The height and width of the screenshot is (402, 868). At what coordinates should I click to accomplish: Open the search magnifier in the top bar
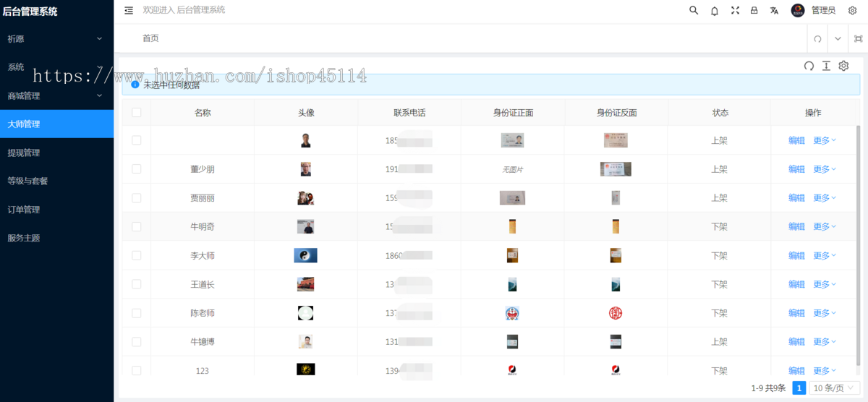[x=694, y=10]
